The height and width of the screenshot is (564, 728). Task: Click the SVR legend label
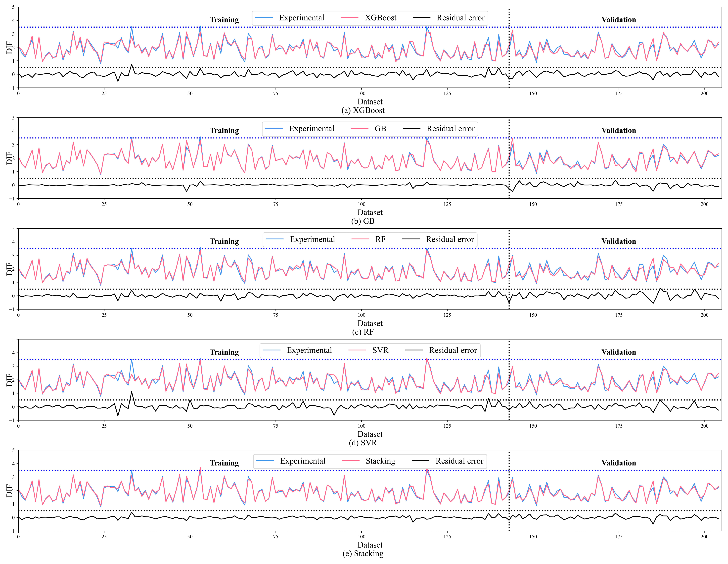coord(380,350)
